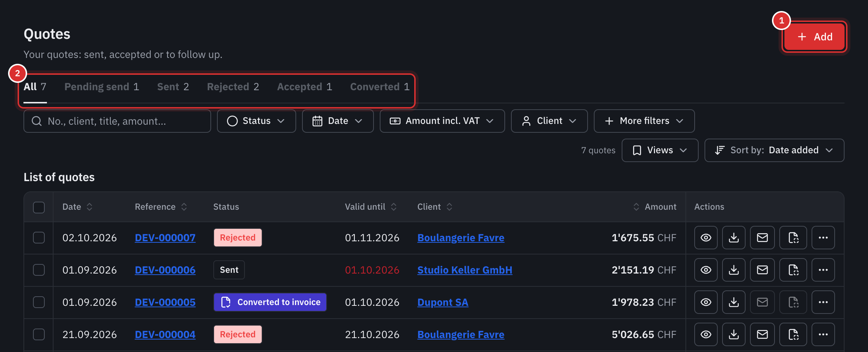Open the Status filter dropdown
The height and width of the screenshot is (352, 868).
(256, 121)
